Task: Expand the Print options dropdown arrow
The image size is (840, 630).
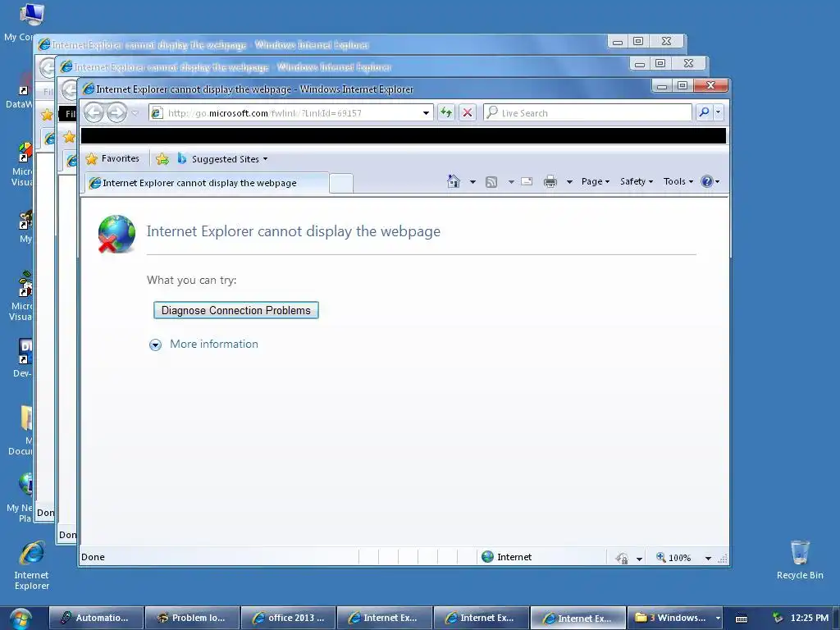Action: point(569,181)
